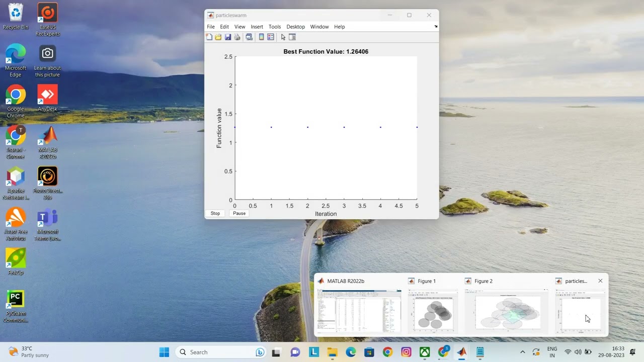Open the Tools menu
644x362 pixels.
(x=275, y=27)
